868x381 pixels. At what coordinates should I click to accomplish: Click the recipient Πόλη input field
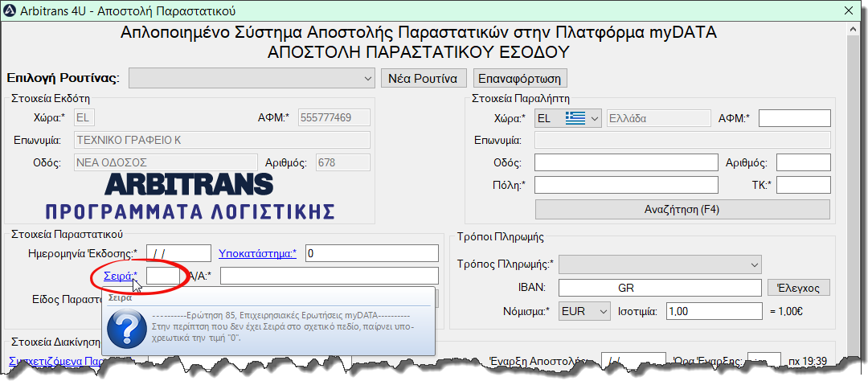click(x=626, y=185)
